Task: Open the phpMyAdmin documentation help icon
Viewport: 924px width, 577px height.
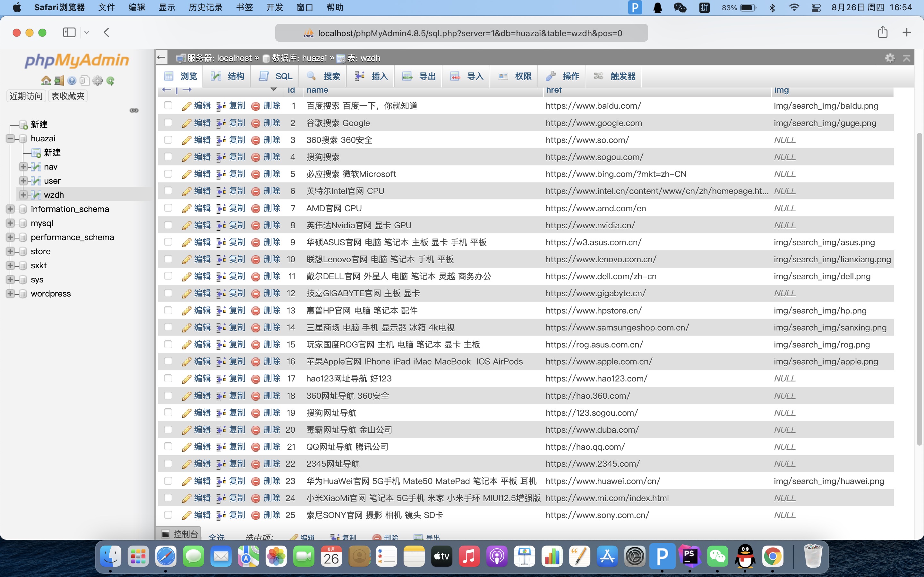Action: pyautogui.click(x=72, y=80)
